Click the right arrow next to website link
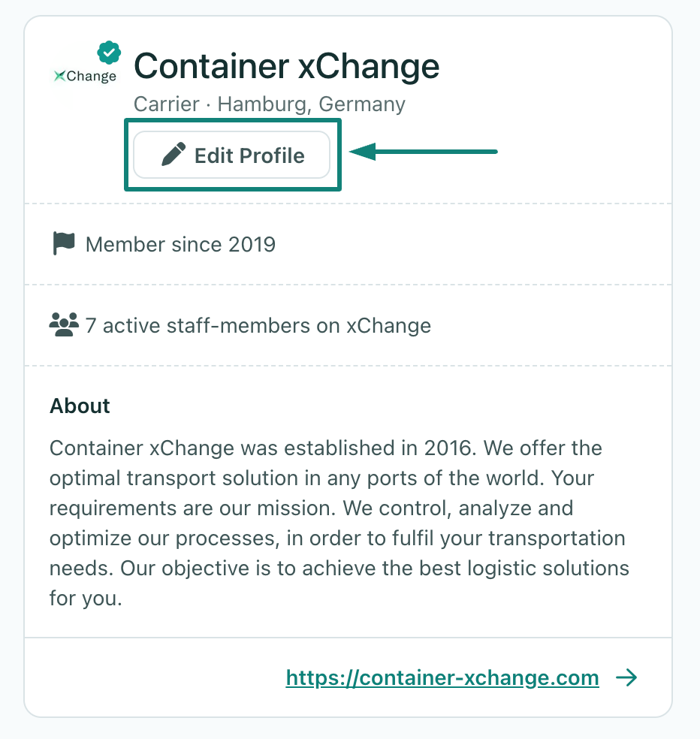The width and height of the screenshot is (700, 739). click(626, 678)
